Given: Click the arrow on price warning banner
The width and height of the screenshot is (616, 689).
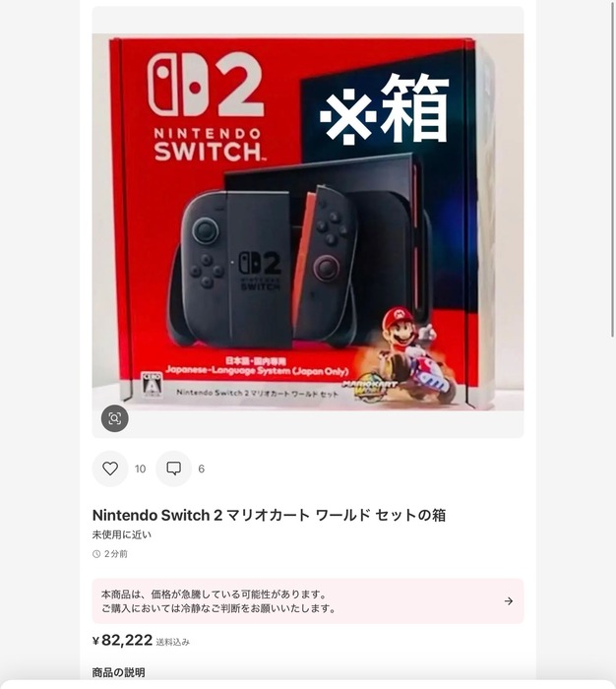Looking at the screenshot, I should [509, 600].
